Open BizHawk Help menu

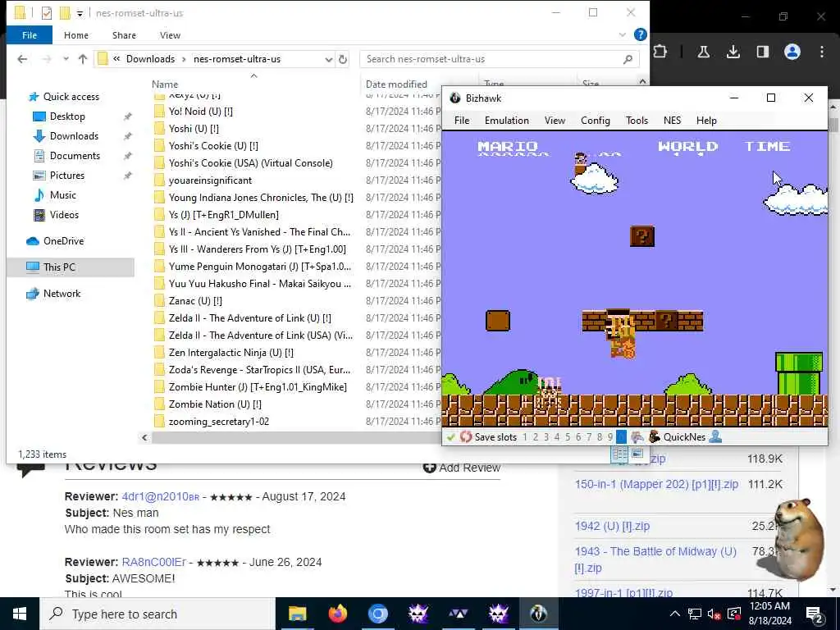706,121
